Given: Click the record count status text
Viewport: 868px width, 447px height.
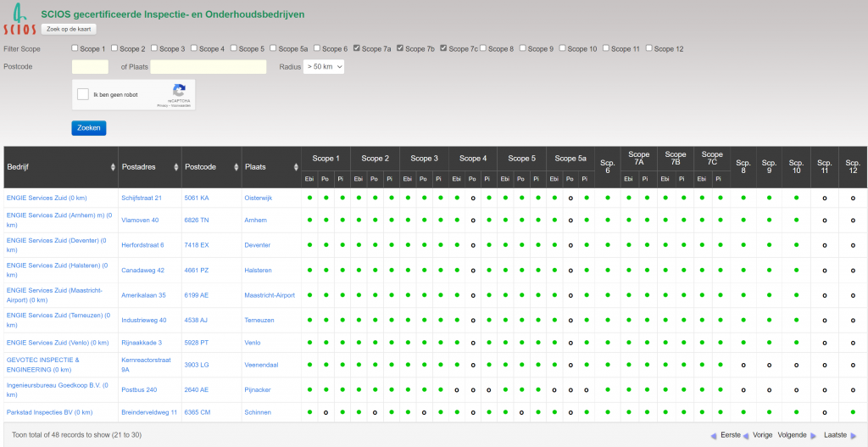Looking at the screenshot, I should pyautogui.click(x=76, y=435).
